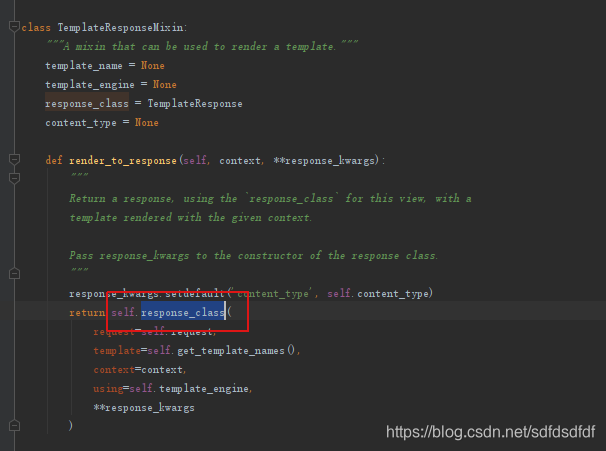Click the context parameter in method signature

pyautogui.click(x=240, y=161)
